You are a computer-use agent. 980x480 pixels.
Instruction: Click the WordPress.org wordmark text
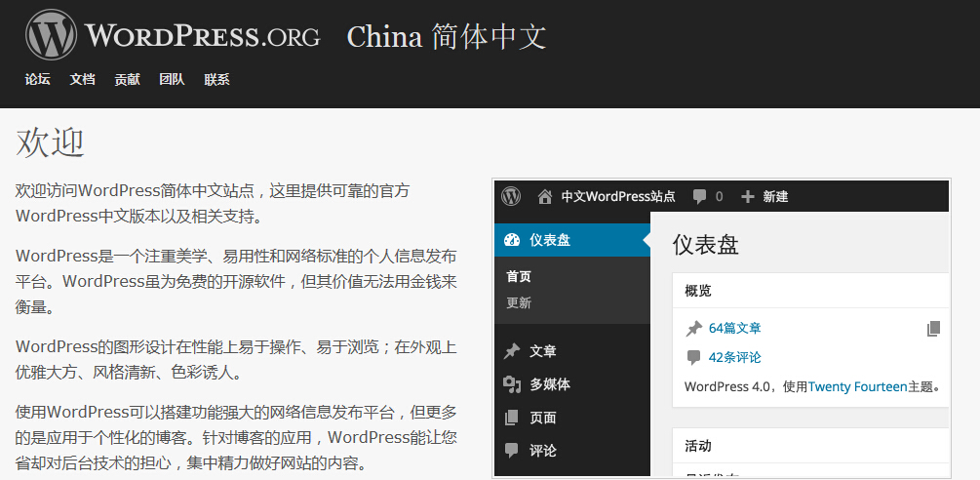click(x=202, y=36)
